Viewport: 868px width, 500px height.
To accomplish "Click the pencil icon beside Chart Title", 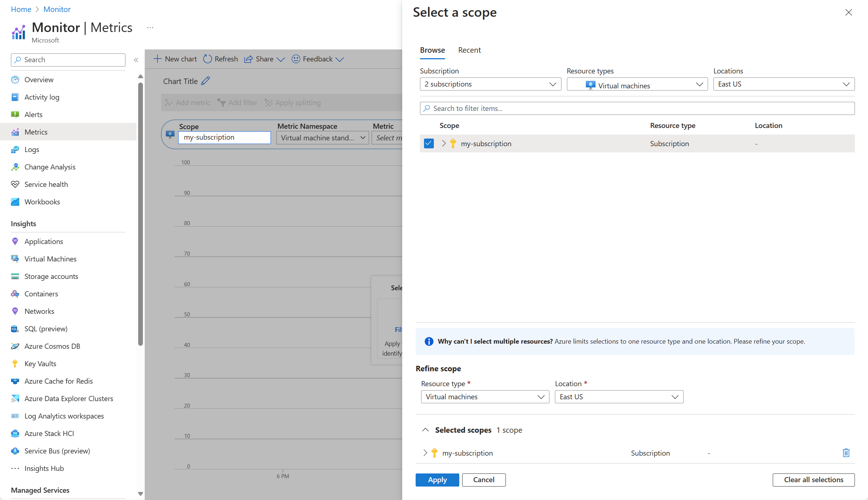I will 205,81.
